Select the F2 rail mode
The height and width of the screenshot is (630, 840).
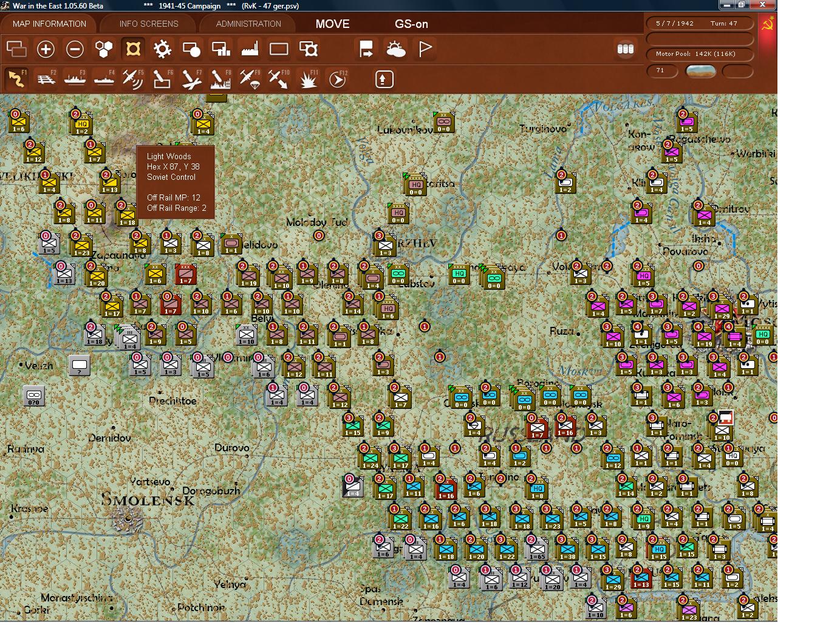46,79
